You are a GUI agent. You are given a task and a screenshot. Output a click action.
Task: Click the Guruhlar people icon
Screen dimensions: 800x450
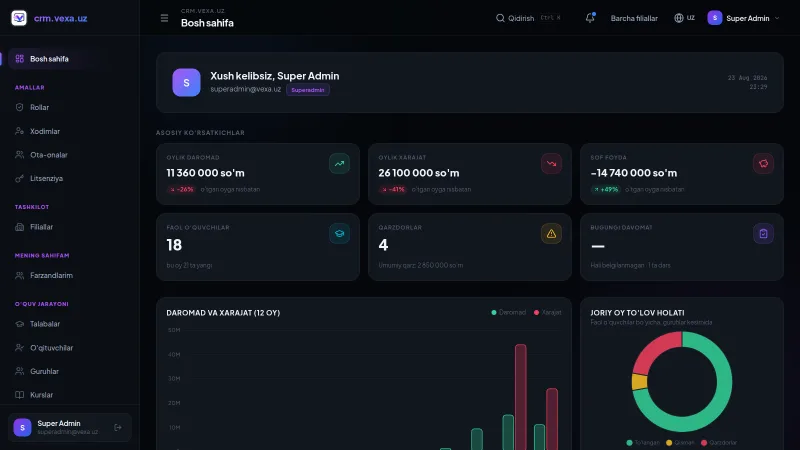coord(19,371)
